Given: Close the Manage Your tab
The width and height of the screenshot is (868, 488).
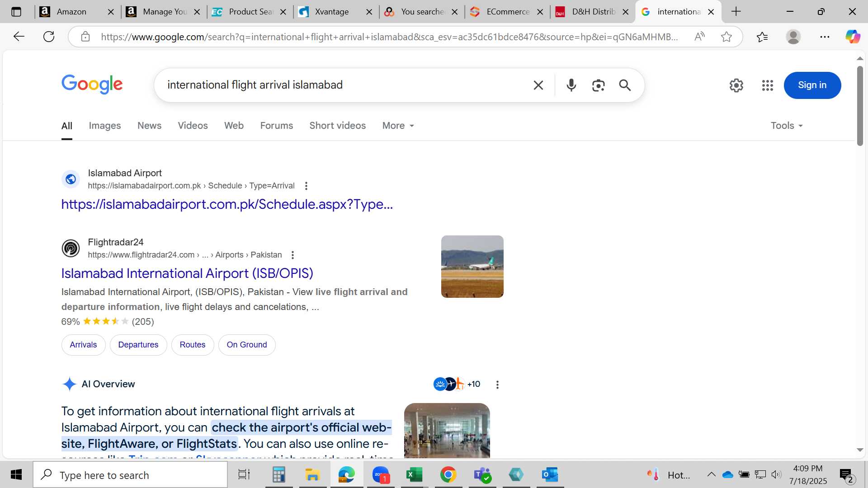Looking at the screenshot, I should [x=197, y=12].
